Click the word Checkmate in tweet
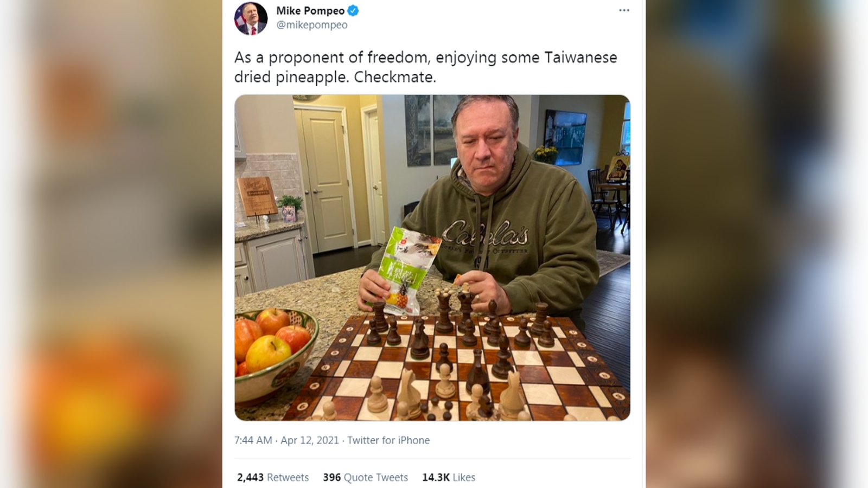The height and width of the screenshot is (488, 868). 395,77
